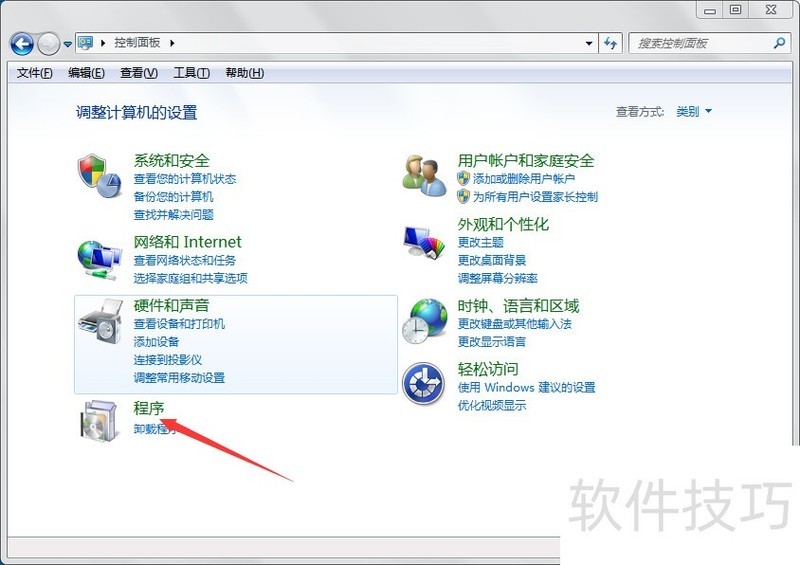This screenshot has height=565, width=800.
Task: Click the Clock, Language and Region globe icon
Action: [x=424, y=322]
